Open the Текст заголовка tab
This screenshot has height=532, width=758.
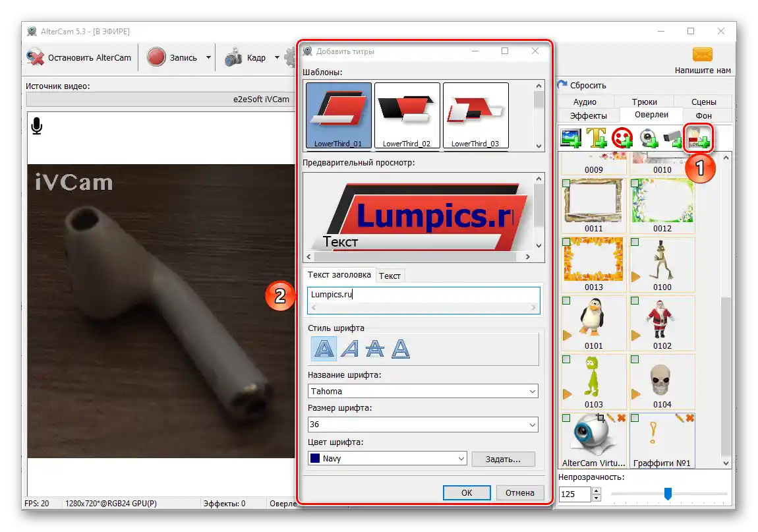pyautogui.click(x=339, y=275)
